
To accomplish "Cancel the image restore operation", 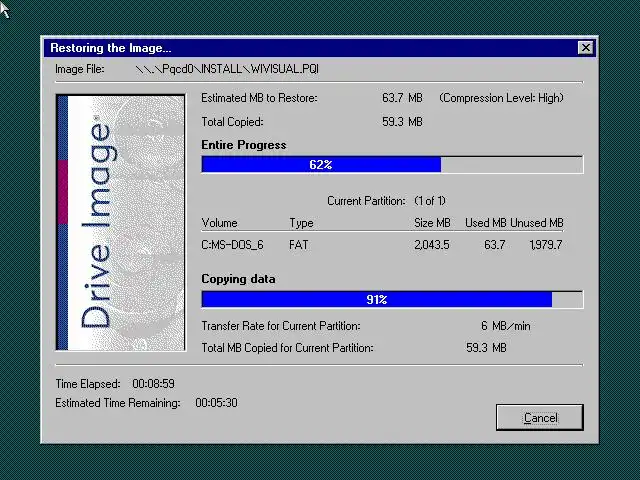I will click(540, 418).
